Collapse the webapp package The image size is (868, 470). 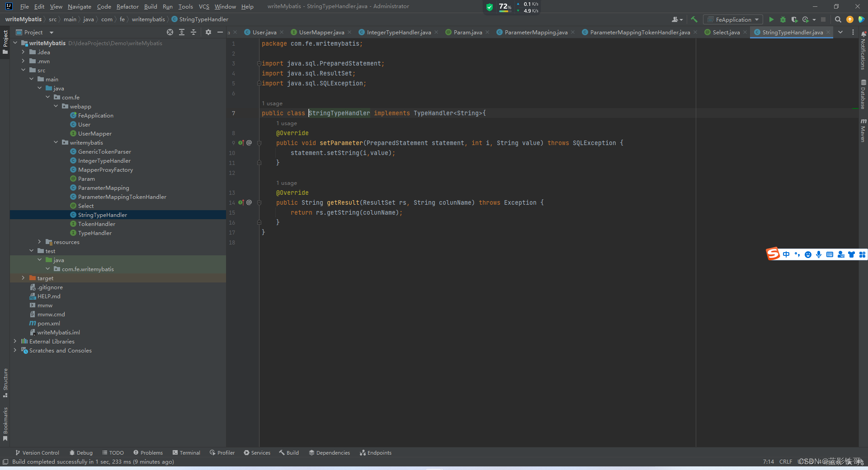click(56, 106)
